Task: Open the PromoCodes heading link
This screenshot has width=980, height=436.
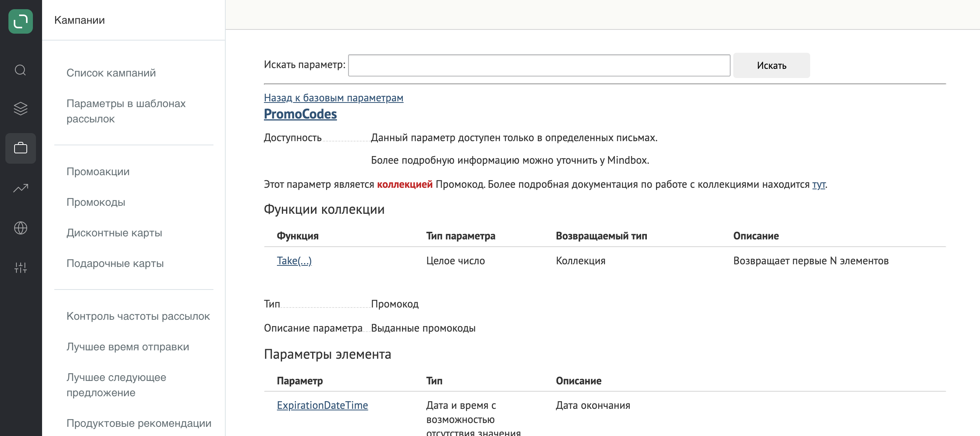Action: tap(300, 114)
